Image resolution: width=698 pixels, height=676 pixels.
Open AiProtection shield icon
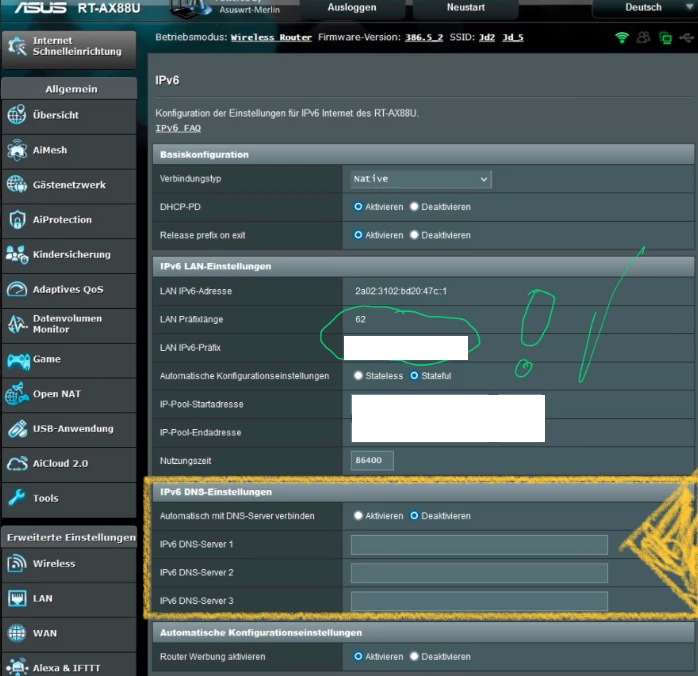[x=17, y=219]
